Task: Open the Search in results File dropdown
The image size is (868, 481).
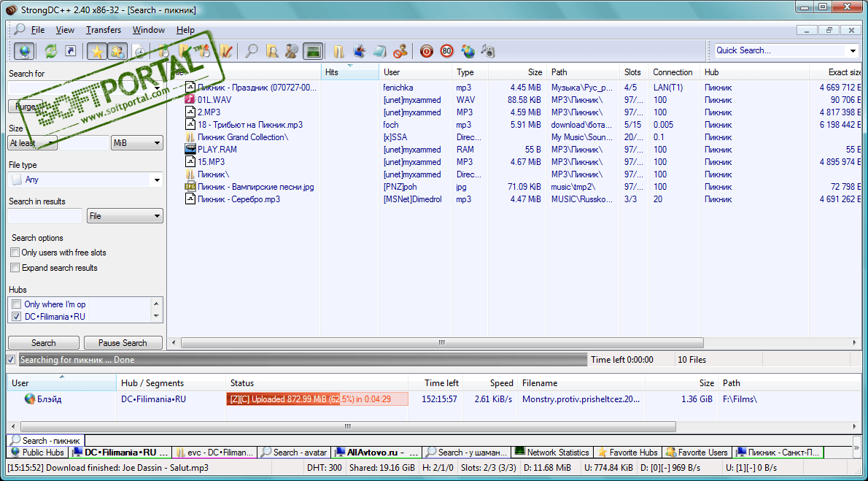Action: pyautogui.click(x=125, y=216)
